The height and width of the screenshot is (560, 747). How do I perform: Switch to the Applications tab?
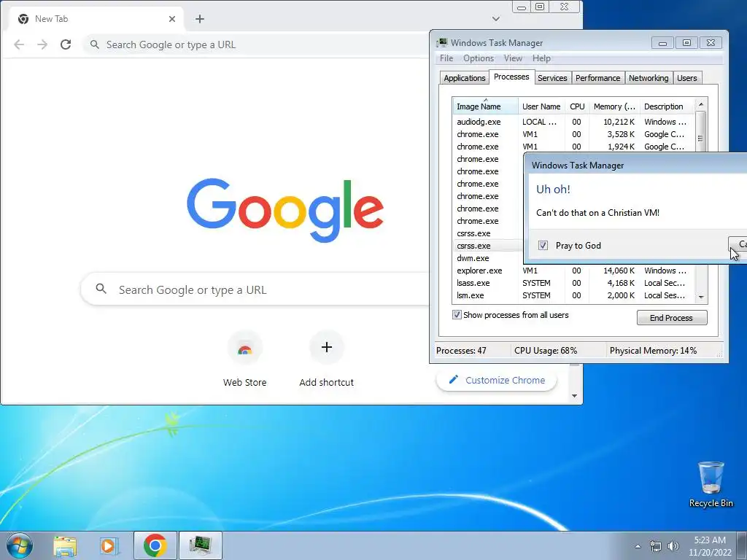[465, 78]
